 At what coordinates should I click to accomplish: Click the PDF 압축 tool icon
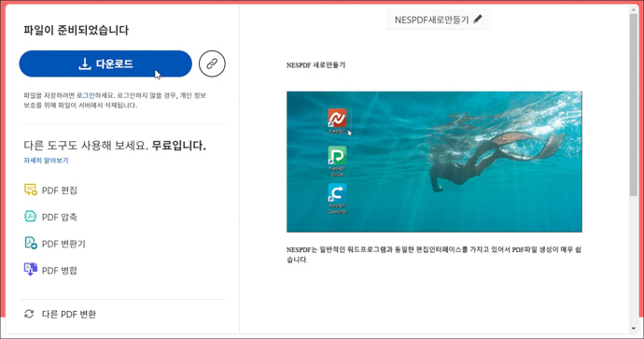tap(31, 217)
